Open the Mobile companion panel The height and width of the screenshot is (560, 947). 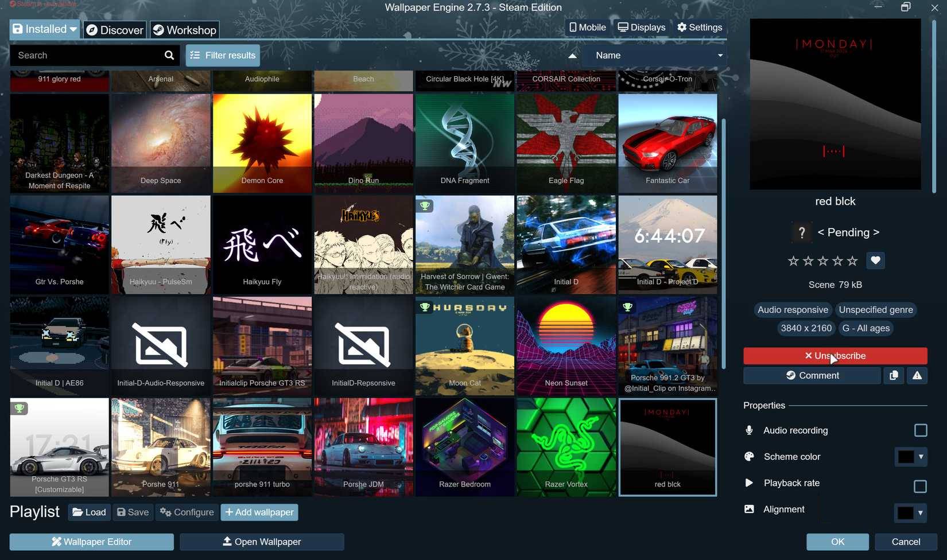point(587,27)
